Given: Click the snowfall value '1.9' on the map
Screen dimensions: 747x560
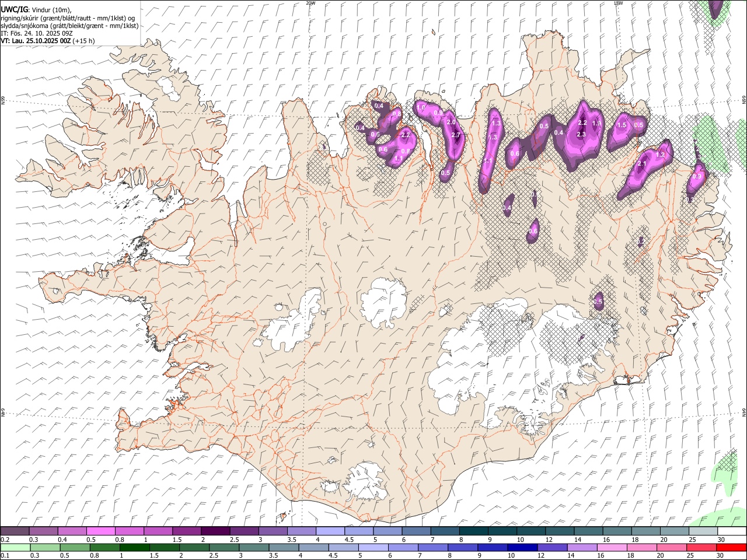Looking at the screenshot, I should [x=596, y=123].
